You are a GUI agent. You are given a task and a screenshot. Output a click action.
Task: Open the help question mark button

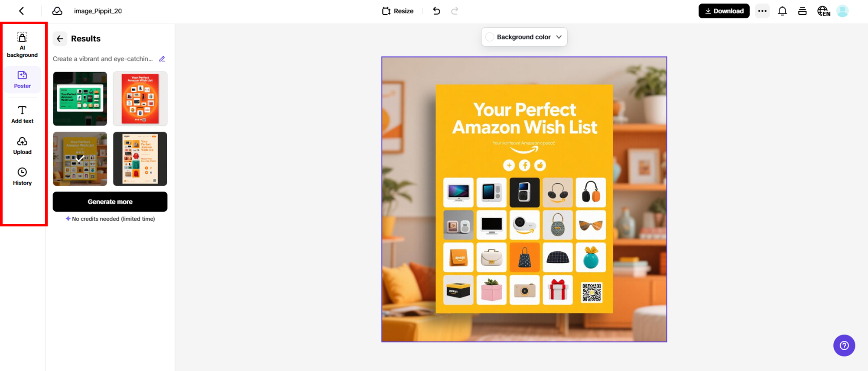pyautogui.click(x=844, y=345)
